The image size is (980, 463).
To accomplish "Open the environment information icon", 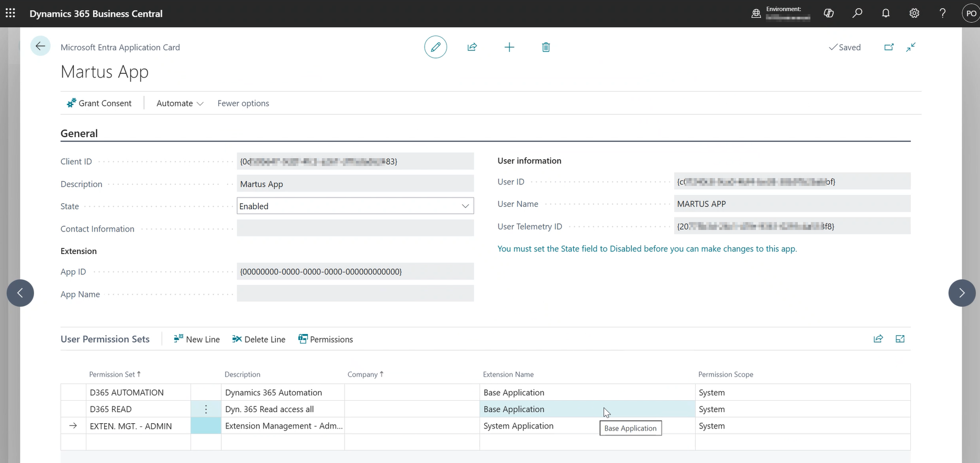I will 756,14.
